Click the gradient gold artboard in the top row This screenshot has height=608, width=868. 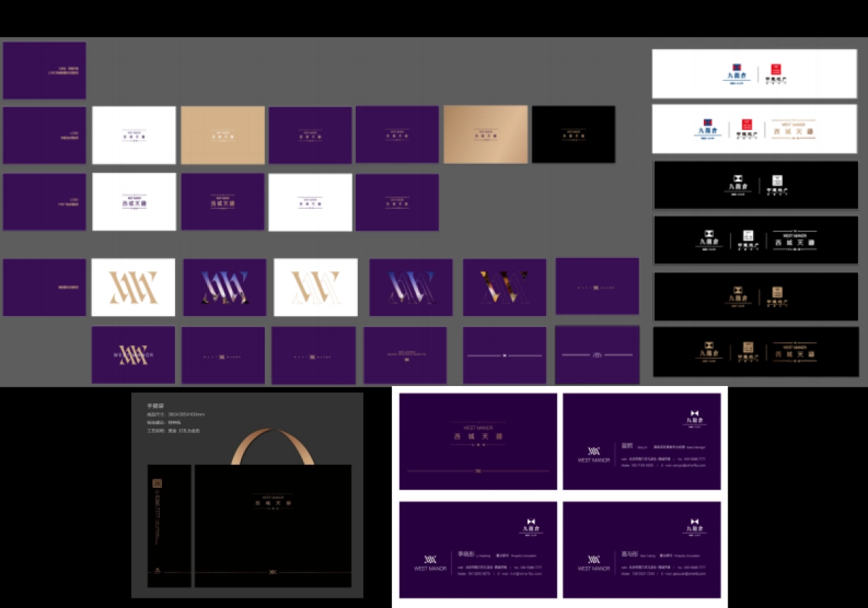[x=485, y=134]
